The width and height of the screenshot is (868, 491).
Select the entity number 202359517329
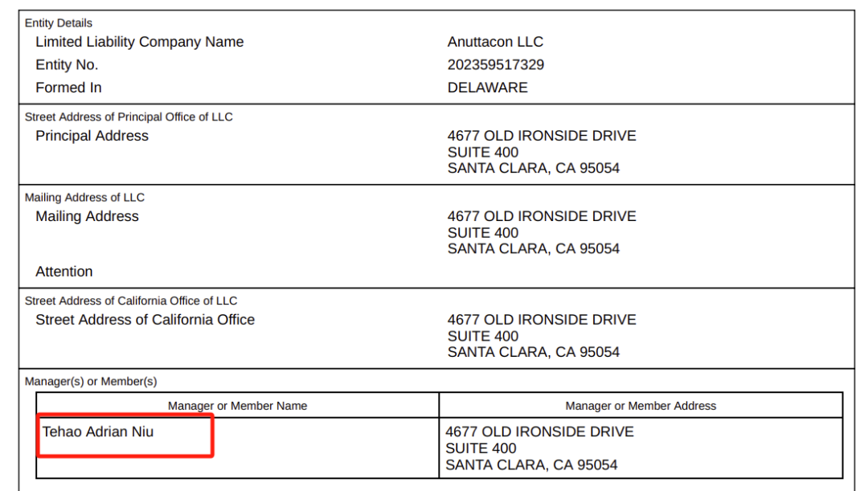click(x=495, y=65)
